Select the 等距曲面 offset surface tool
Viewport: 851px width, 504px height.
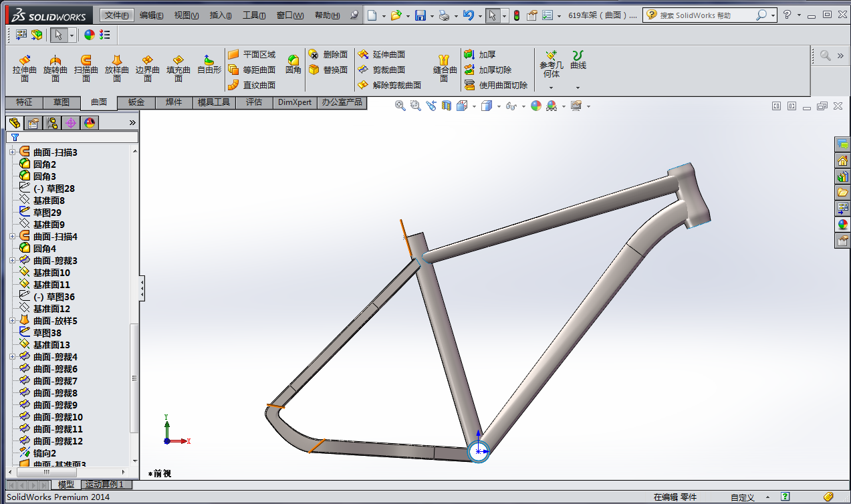pos(252,70)
